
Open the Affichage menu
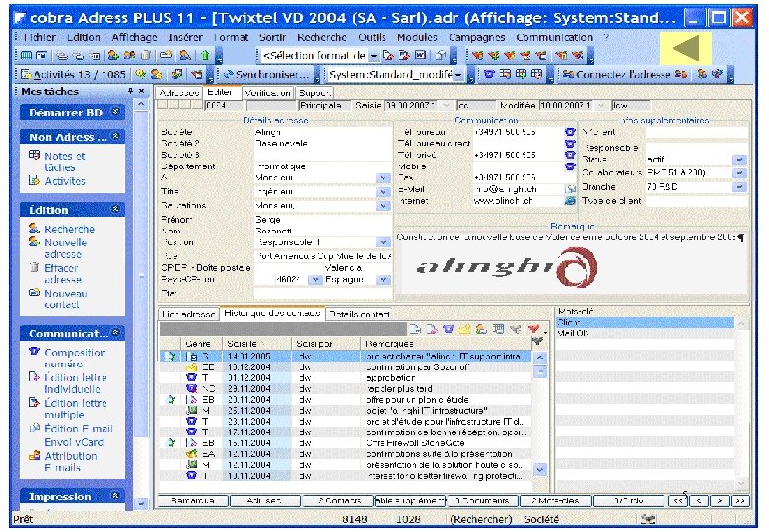[134, 37]
